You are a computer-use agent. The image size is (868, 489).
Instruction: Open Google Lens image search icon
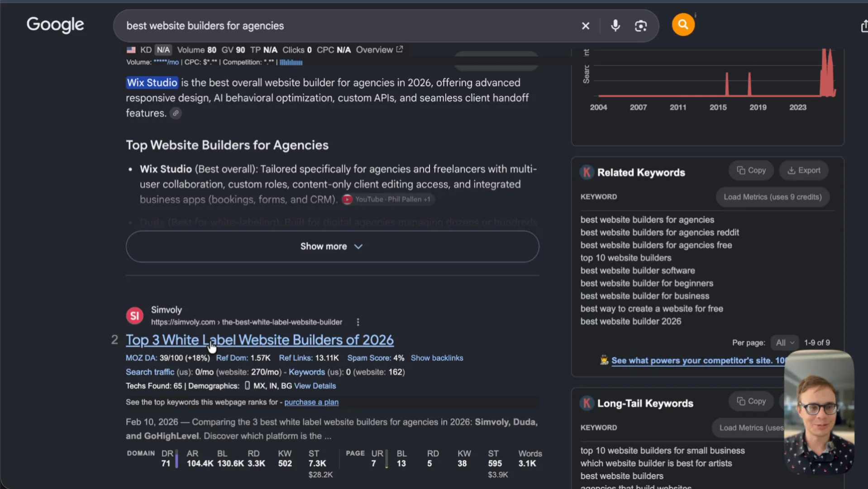[641, 26]
